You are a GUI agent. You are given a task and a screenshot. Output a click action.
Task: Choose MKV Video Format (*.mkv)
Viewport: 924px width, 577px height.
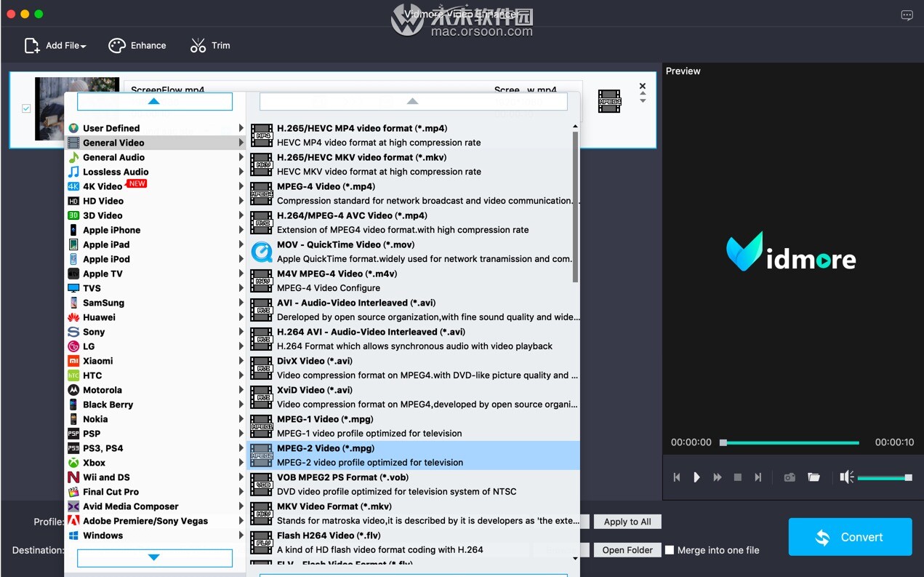tap(413, 514)
